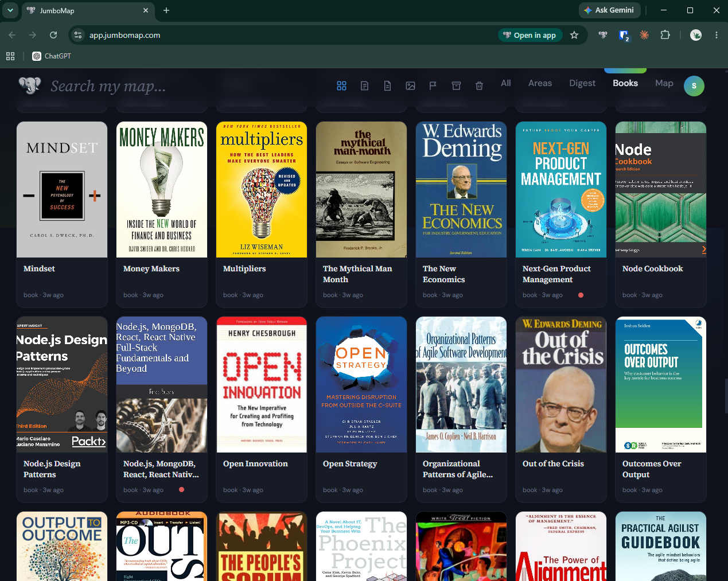
Task: Click the Open Strategy title text
Action: coord(350,464)
